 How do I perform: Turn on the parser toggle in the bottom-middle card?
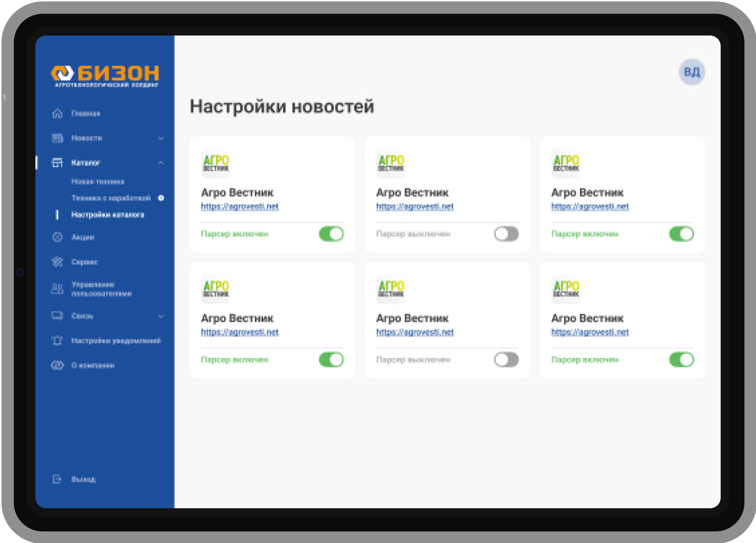pos(507,360)
